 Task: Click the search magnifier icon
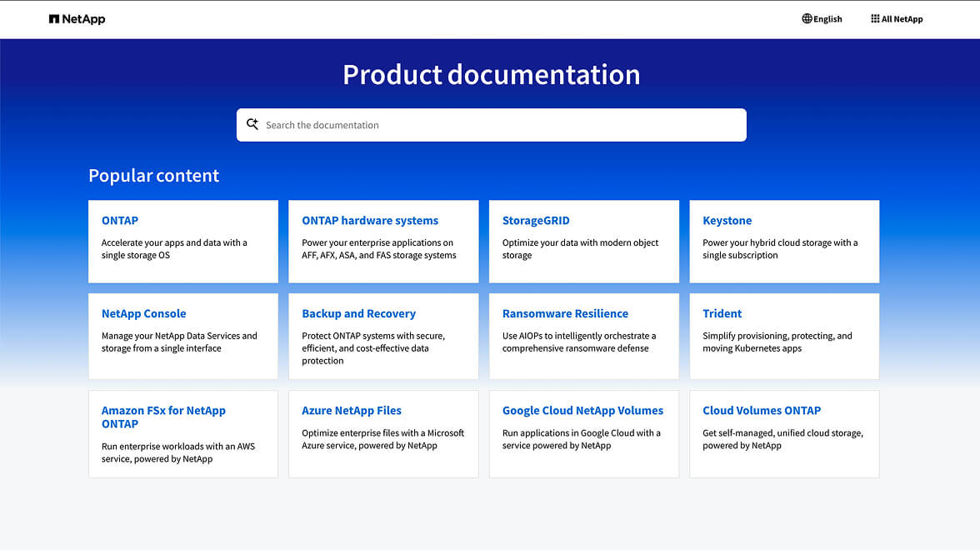tap(252, 124)
